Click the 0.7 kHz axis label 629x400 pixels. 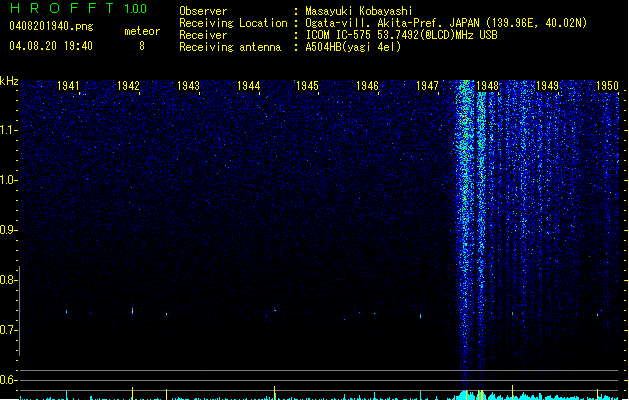8,330
